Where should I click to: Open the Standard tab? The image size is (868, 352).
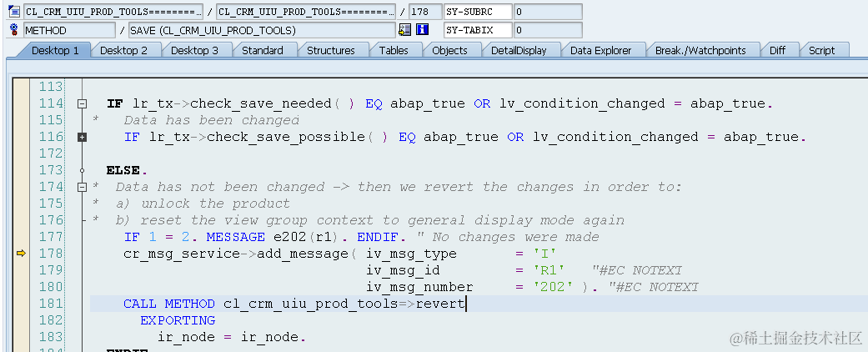(263, 50)
